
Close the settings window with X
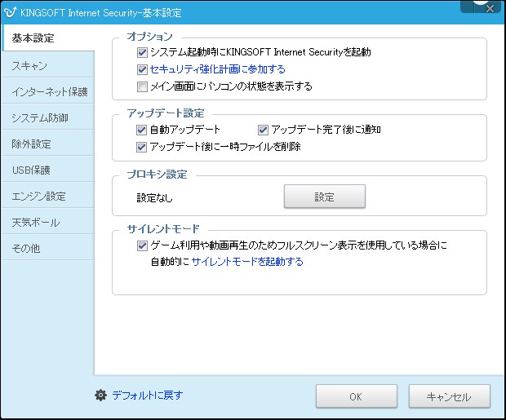point(490,8)
